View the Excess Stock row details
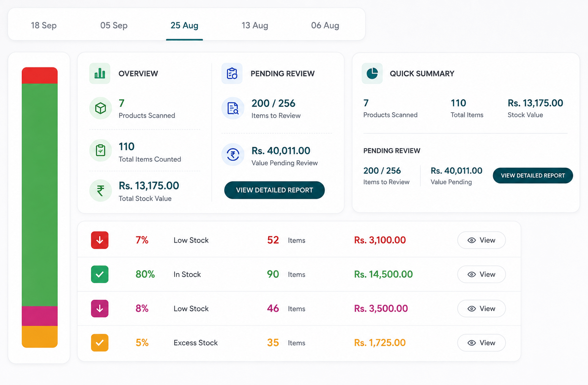This screenshot has width=588, height=385. (481, 343)
